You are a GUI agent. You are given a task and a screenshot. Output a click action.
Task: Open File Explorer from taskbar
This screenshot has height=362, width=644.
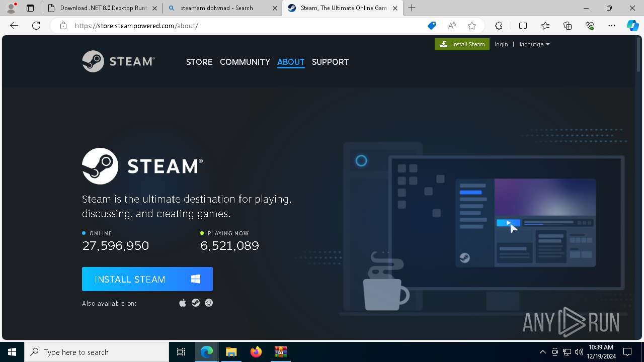pos(231,352)
